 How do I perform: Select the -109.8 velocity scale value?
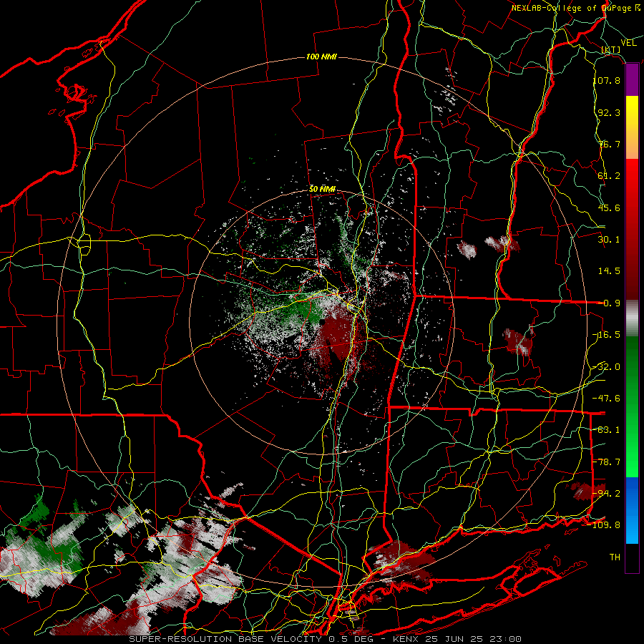[x=605, y=525]
